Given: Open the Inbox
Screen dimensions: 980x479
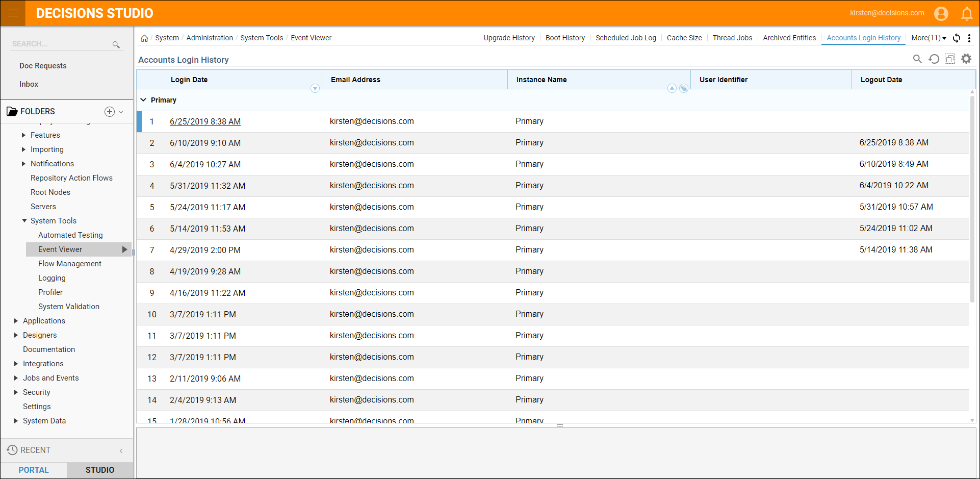Looking at the screenshot, I should tap(29, 84).
